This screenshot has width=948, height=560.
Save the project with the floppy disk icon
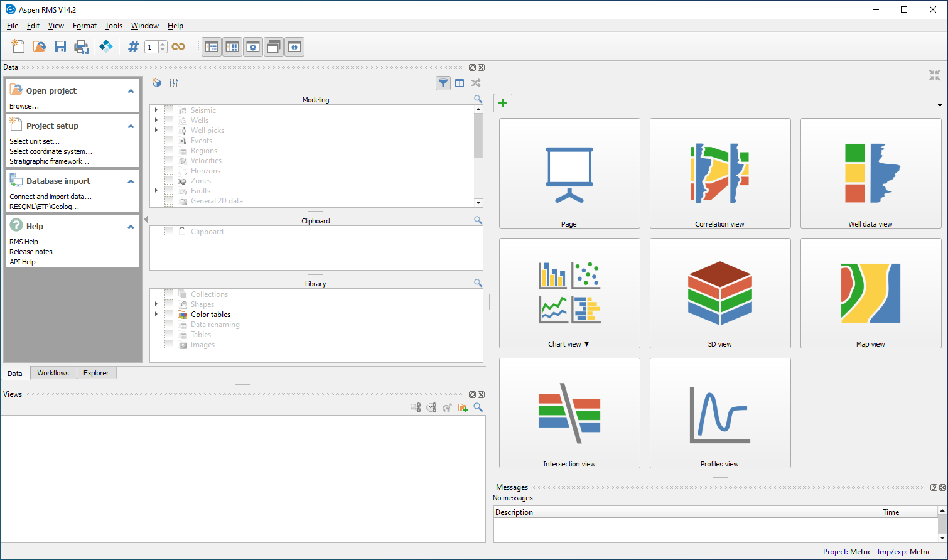[60, 46]
